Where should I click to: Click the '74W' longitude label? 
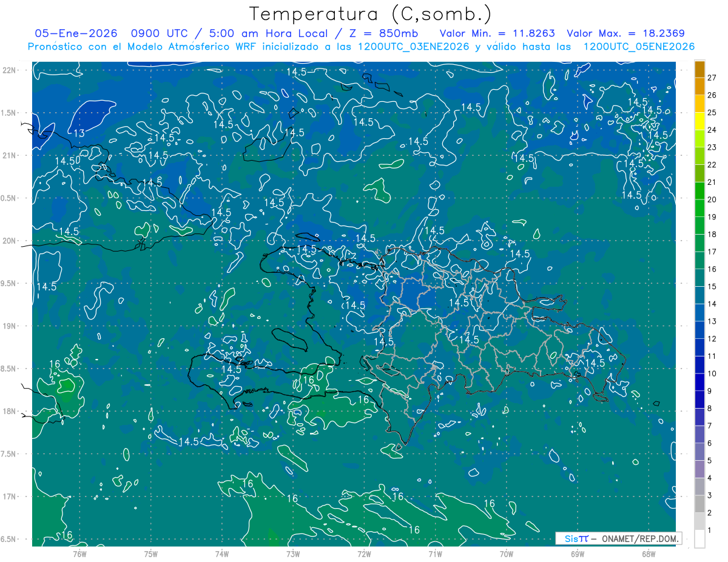pyautogui.click(x=222, y=555)
